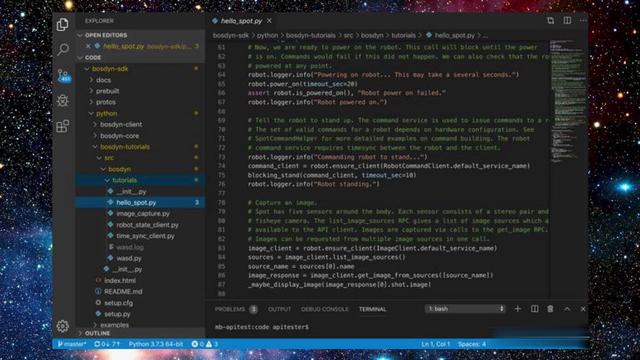Open the Source Control view

click(x=64, y=76)
